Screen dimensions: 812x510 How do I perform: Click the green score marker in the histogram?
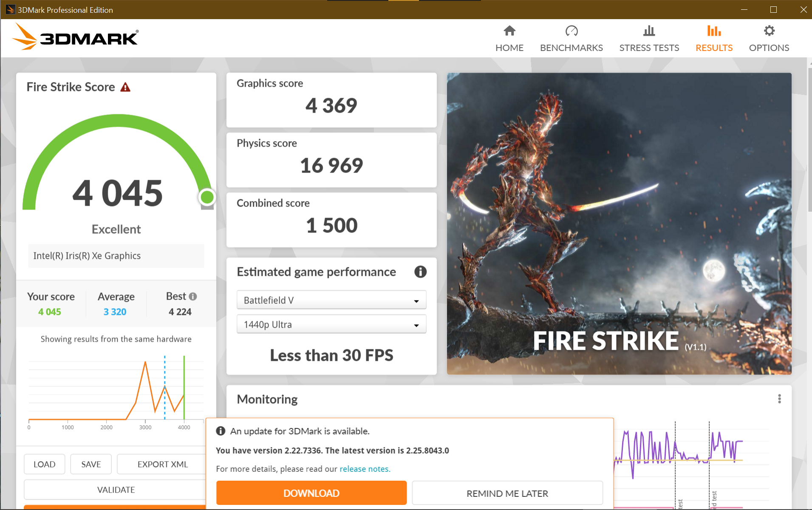pos(184,387)
